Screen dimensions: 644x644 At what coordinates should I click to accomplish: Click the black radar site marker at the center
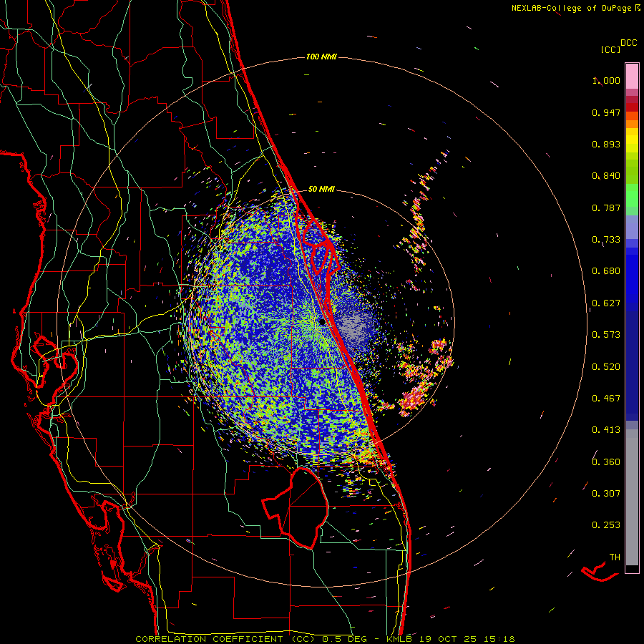click(322, 322)
